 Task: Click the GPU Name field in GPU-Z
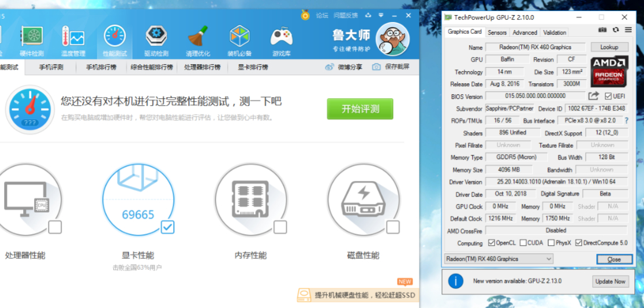pos(535,47)
